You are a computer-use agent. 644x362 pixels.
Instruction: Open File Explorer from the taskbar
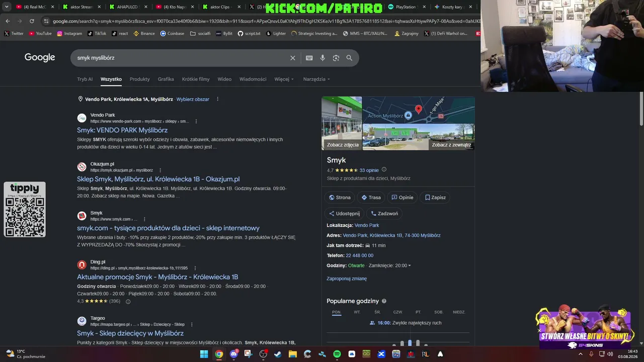click(x=293, y=354)
